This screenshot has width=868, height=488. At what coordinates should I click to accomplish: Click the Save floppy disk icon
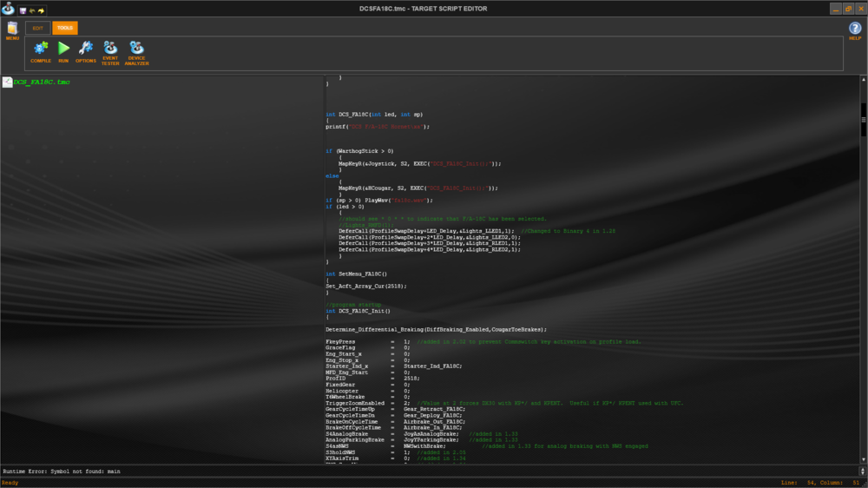point(23,10)
